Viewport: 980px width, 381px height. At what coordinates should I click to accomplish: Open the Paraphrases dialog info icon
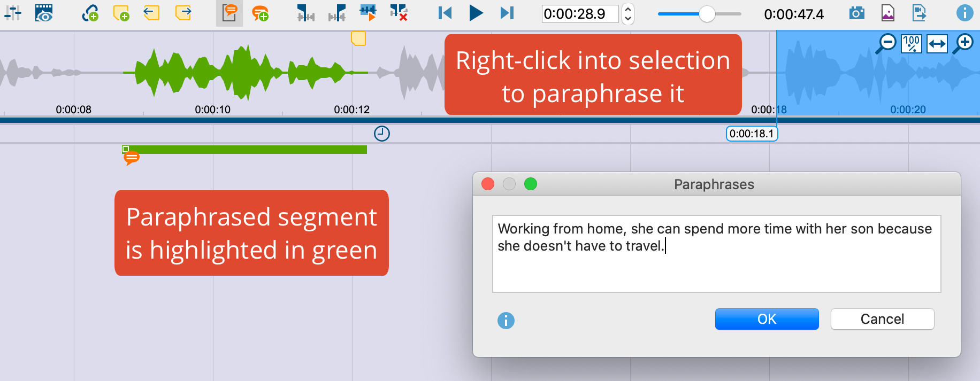(506, 321)
